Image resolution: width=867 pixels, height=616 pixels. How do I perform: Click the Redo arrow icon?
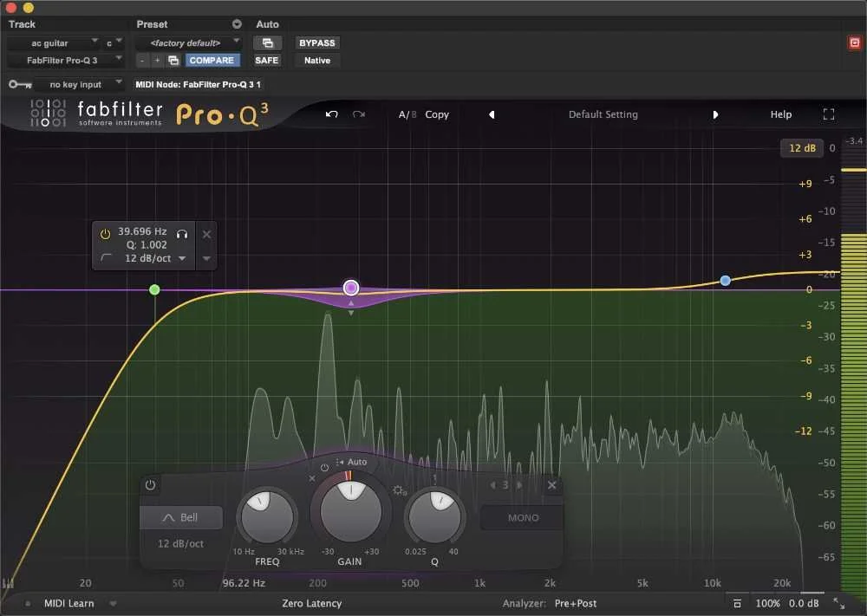[x=356, y=113]
